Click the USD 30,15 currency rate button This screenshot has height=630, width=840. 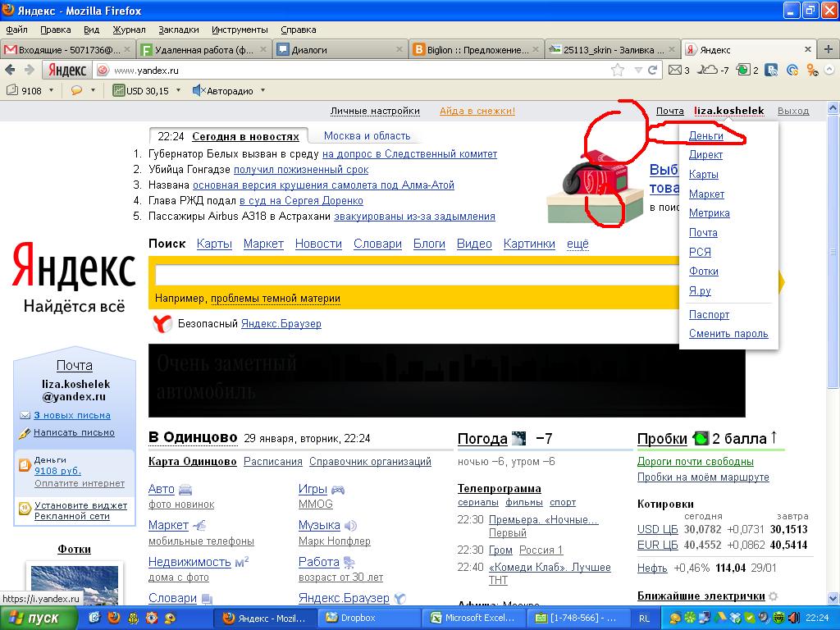coord(141,90)
